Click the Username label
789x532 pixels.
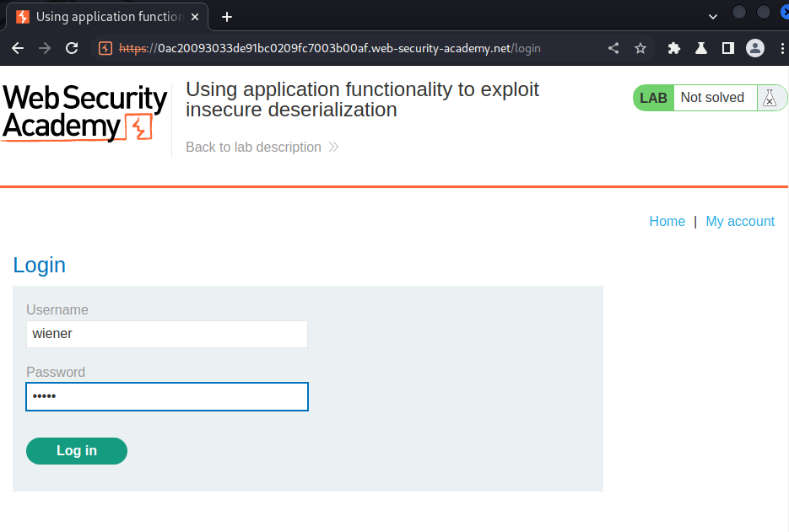(57, 309)
